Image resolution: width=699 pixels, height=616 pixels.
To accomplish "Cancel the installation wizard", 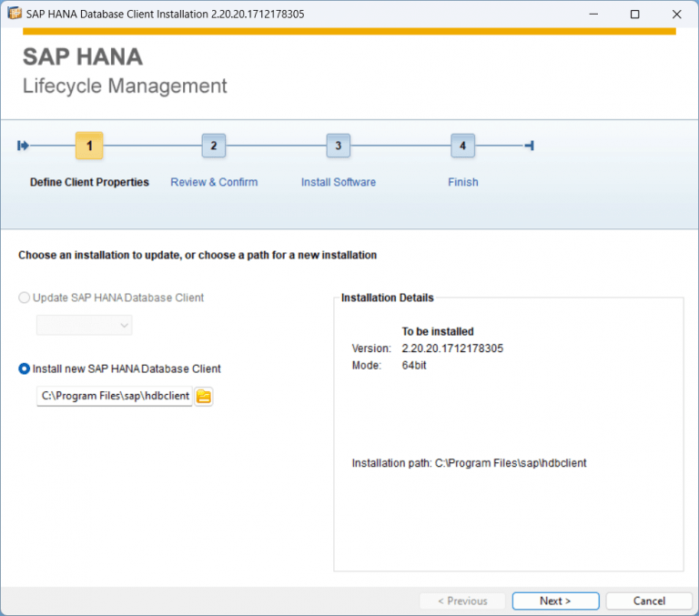I will [x=649, y=601].
